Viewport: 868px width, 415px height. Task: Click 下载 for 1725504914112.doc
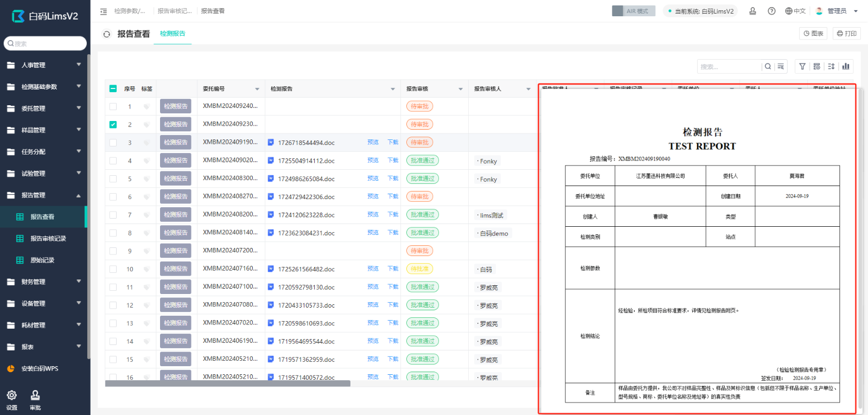coord(393,160)
